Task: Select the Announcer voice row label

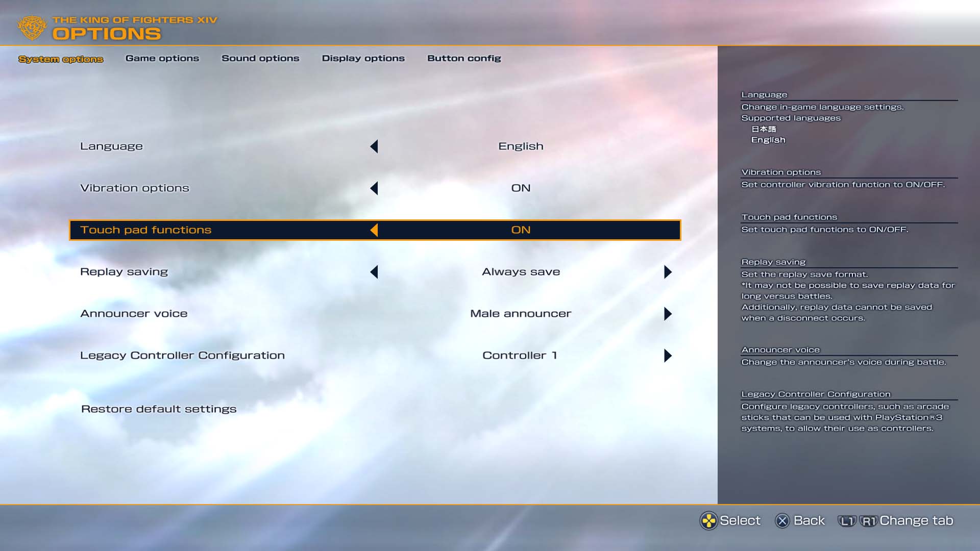Action: 134,314
